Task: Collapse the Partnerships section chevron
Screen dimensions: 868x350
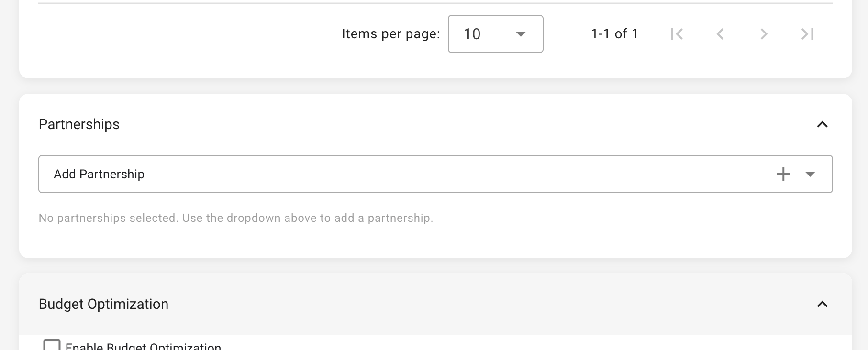Action: coord(822,124)
